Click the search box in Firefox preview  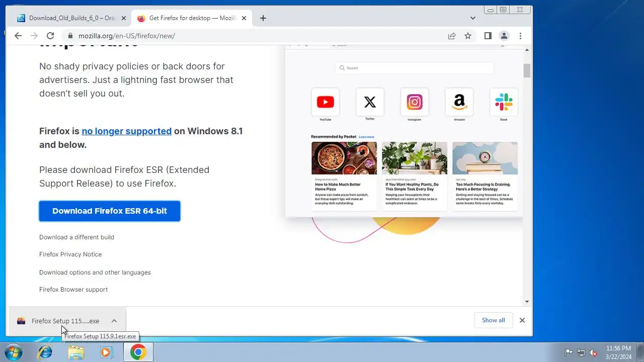[415, 68]
